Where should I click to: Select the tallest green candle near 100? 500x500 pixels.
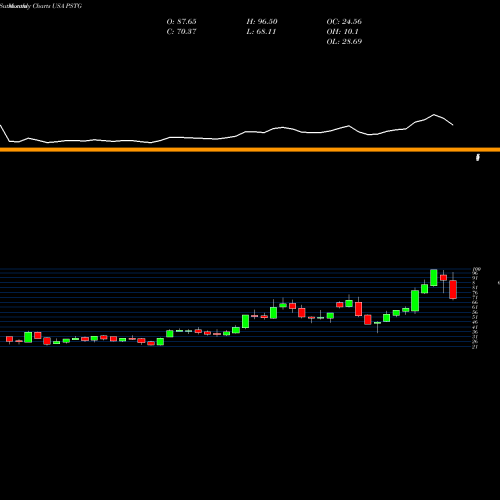click(434, 278)
